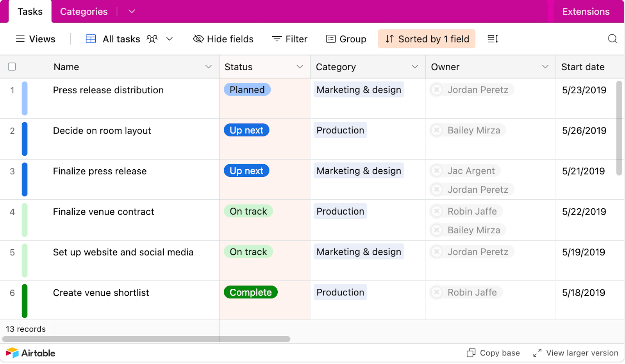
Task: Click row number 4
Action: [12, 212]
